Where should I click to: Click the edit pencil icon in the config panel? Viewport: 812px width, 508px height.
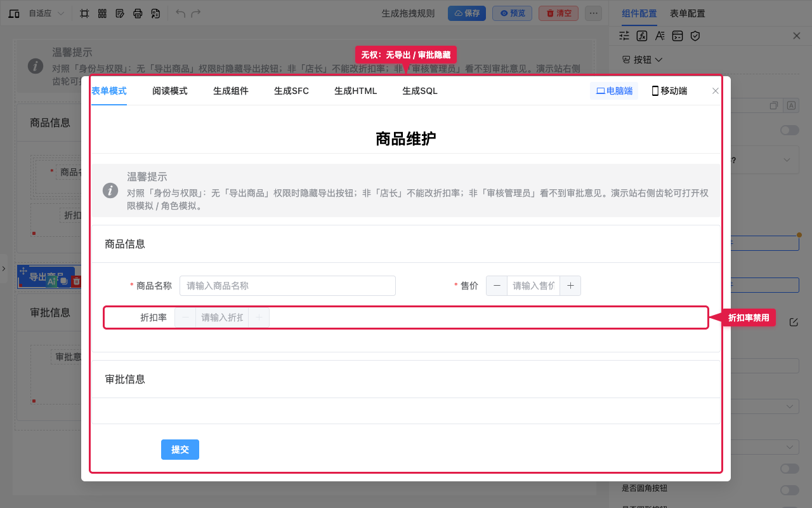794,323
